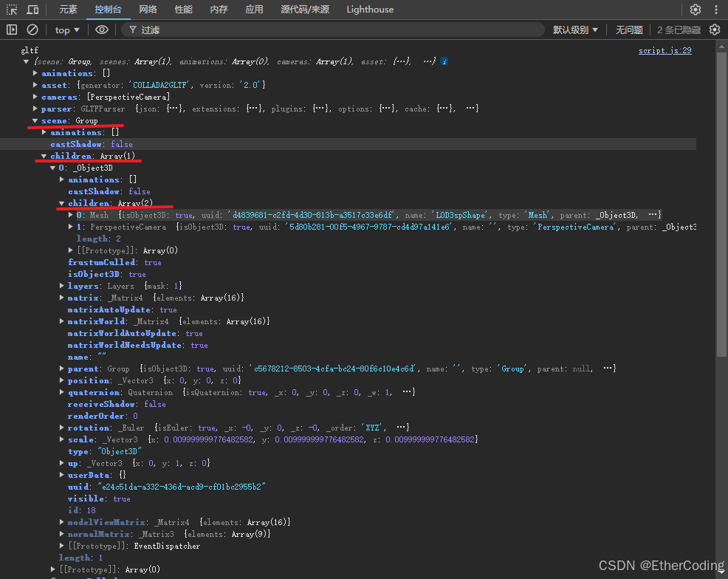
Task: Open the 应用 tab
Action: (254, 10)
